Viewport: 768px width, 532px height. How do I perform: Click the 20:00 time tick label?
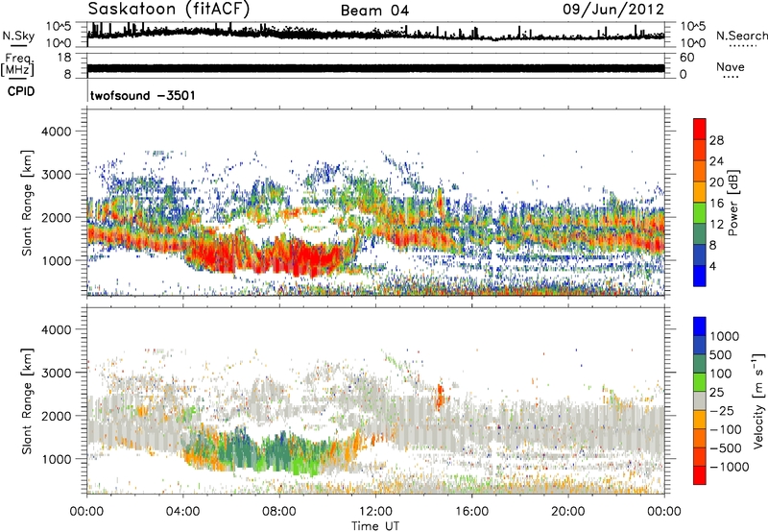pyautogui.click(x=568, y=512)
